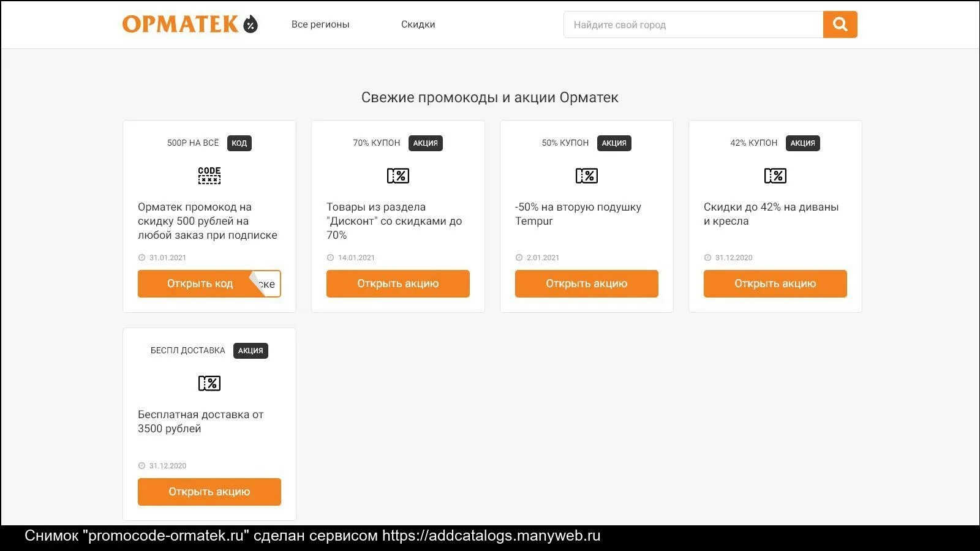Click coupon icon on БЕСПЛ ДОСТАВКА card

point(209,383)
